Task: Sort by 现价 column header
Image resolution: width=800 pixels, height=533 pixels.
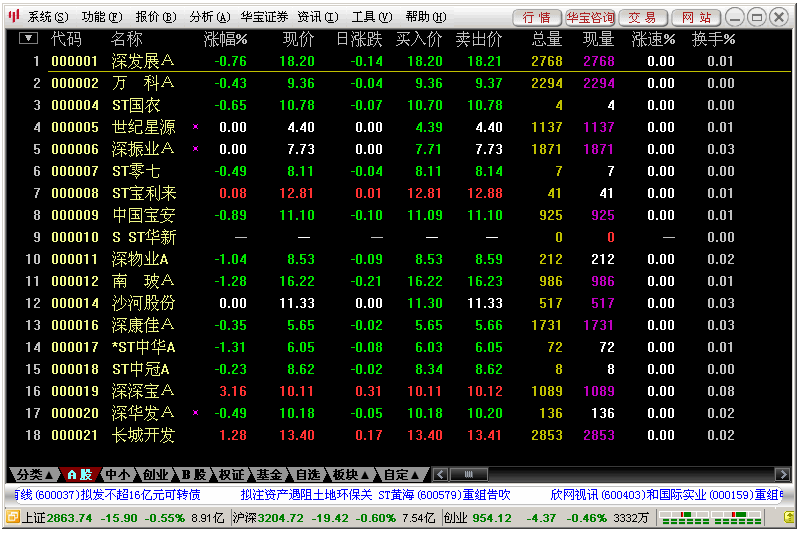Action: pyautogui.click(x=298, y=39)
